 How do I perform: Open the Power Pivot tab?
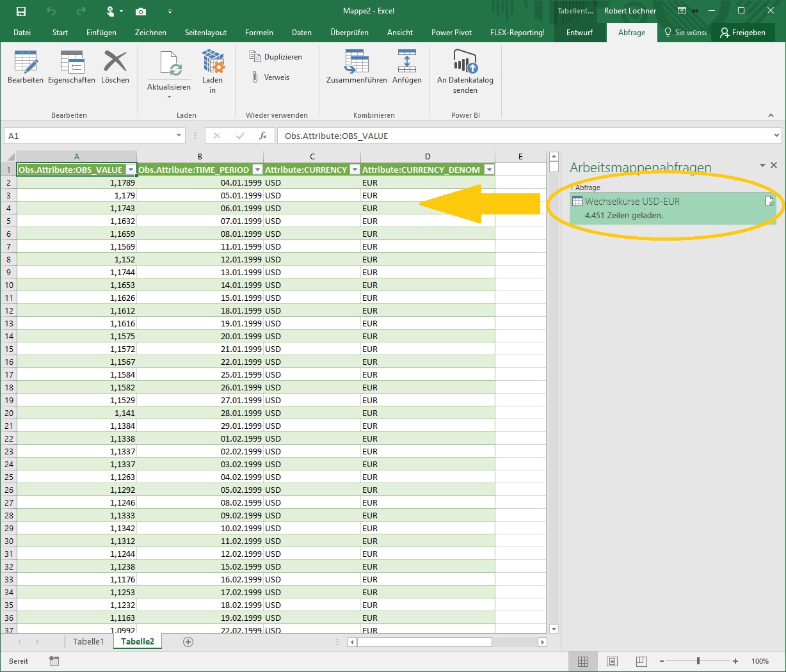451,32
